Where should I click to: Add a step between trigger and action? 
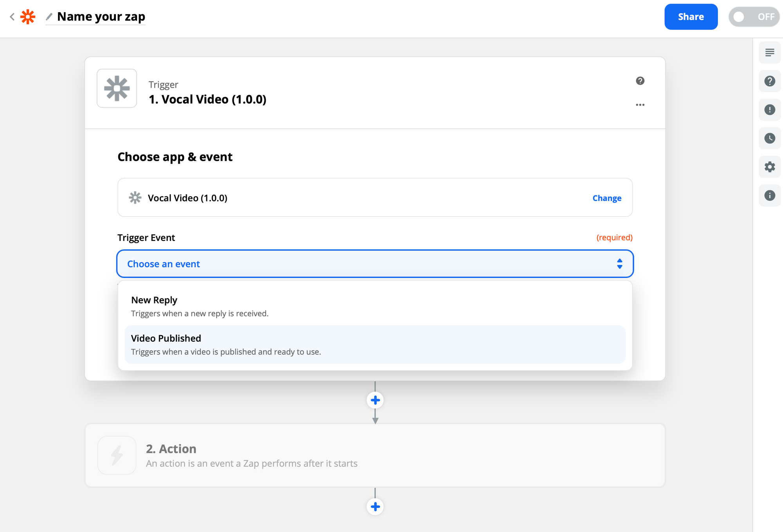click(375, 400)
